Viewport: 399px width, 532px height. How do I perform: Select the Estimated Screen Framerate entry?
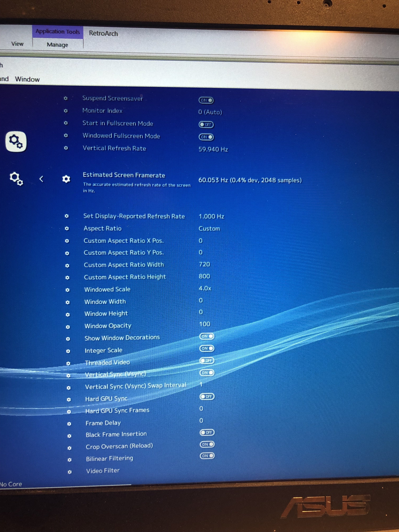[x=124, y=175]
